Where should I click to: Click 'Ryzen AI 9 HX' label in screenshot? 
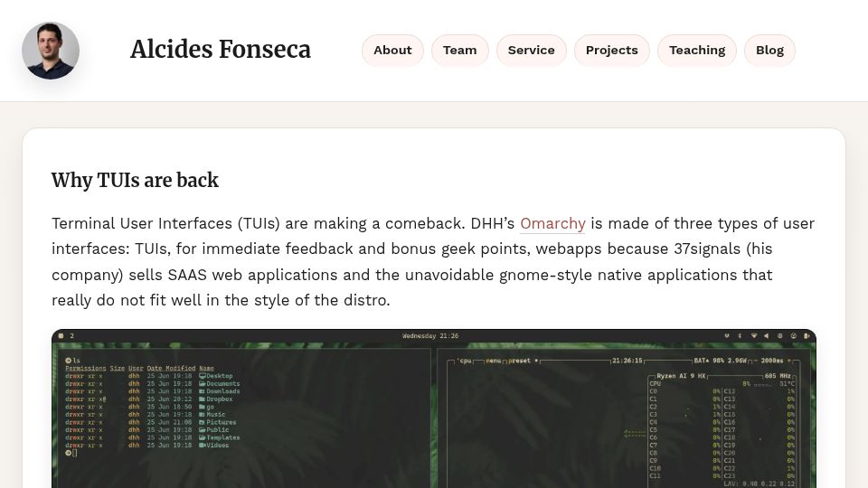(681, 376)
